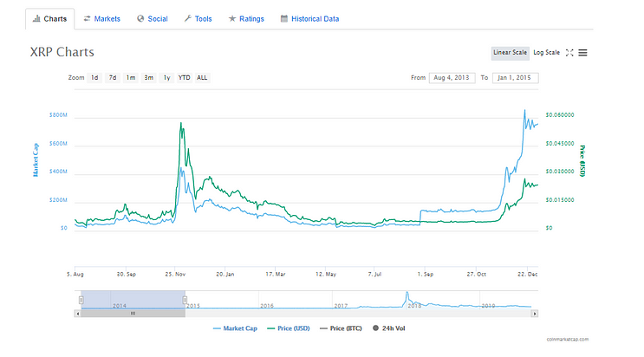Set zoom range to 1y
The width and height of the screenshot is (644, 357).
[x=166, y=78]
